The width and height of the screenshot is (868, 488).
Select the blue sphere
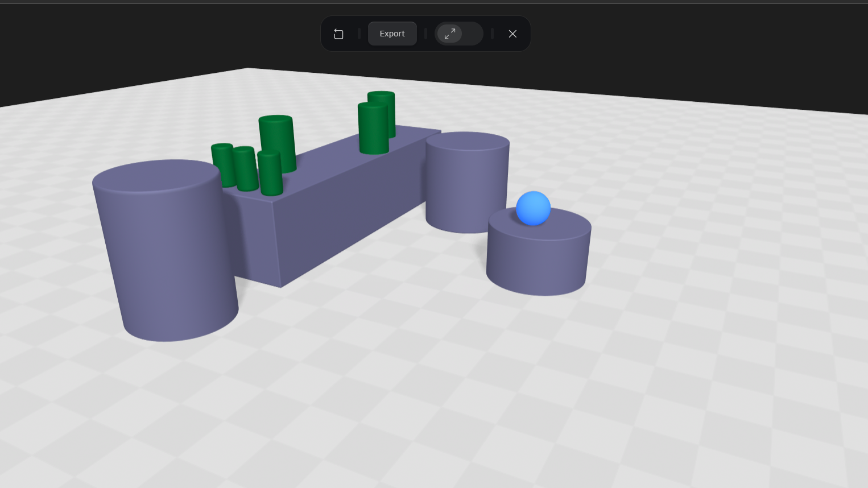pyautogui.click(x=532, y=208)
